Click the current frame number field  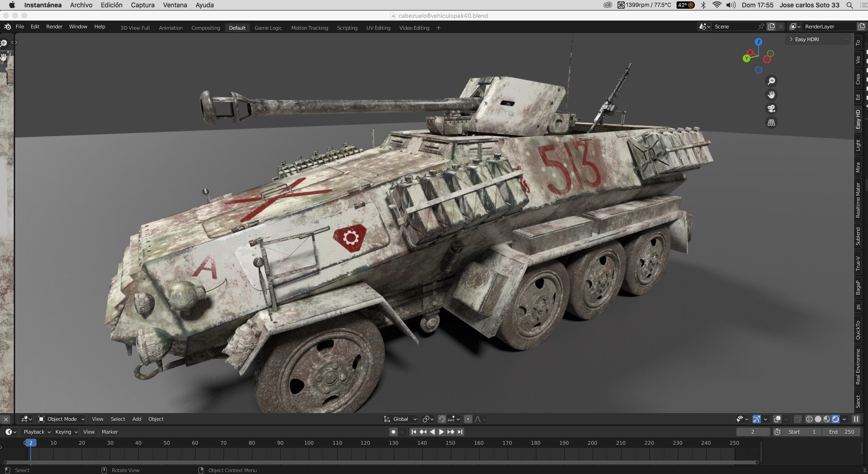753,432
